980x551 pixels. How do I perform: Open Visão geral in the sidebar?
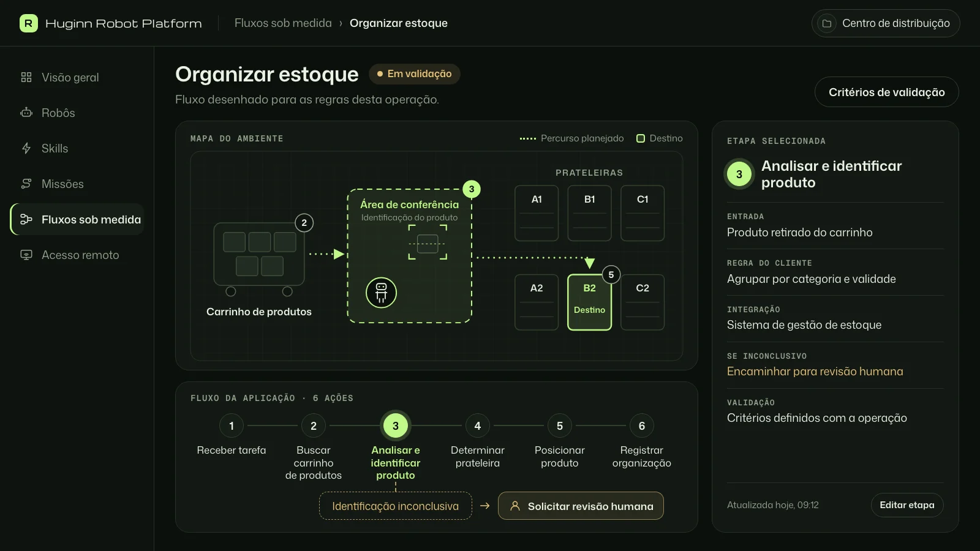(77, 77)
